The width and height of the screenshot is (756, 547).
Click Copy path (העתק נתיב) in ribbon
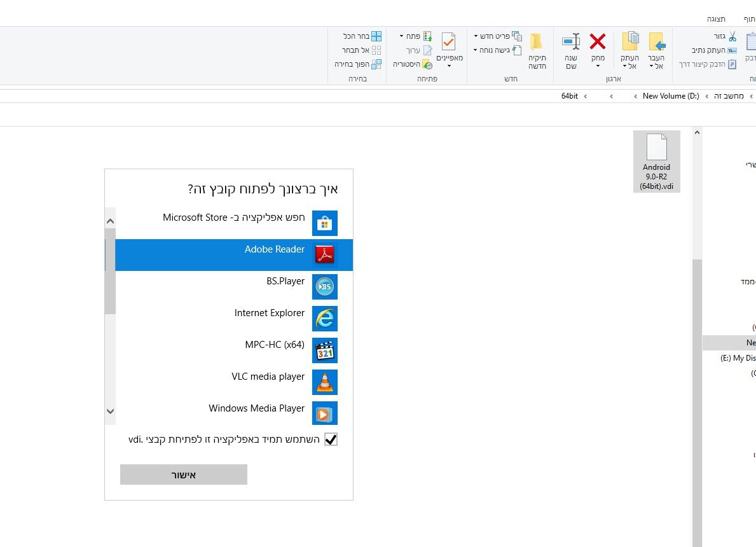714,50
